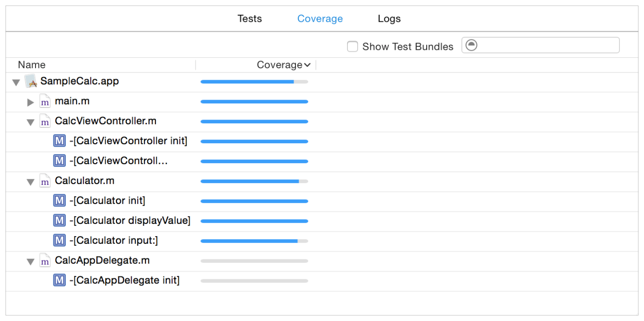644x321 pixels.
Task: Click the M badge for -[CalcViewController init]
Action: pos(59,141)
